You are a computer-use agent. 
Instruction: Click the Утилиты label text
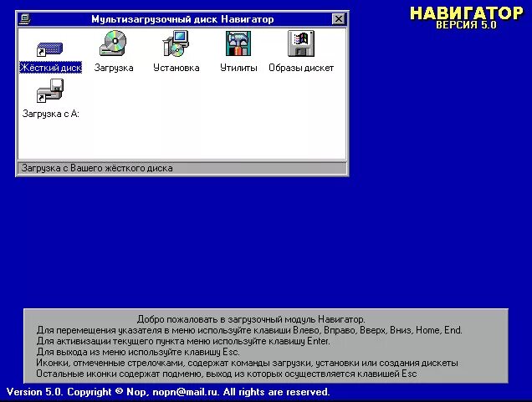click(x=238, y=68)
